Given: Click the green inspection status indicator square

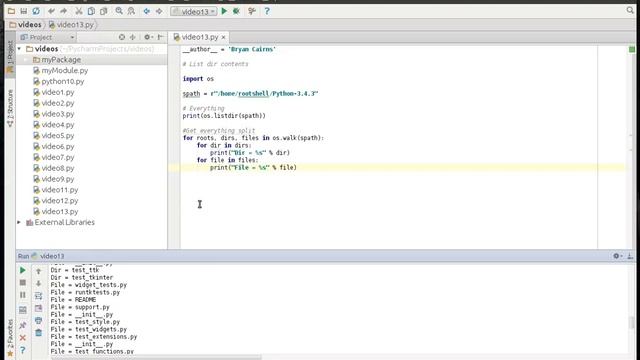Looking at the screenshot, I should click(x=632, y=49).
